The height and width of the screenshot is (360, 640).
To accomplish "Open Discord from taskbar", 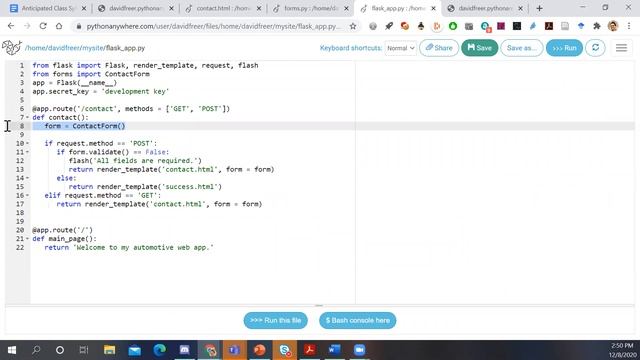I will [184, 350].
